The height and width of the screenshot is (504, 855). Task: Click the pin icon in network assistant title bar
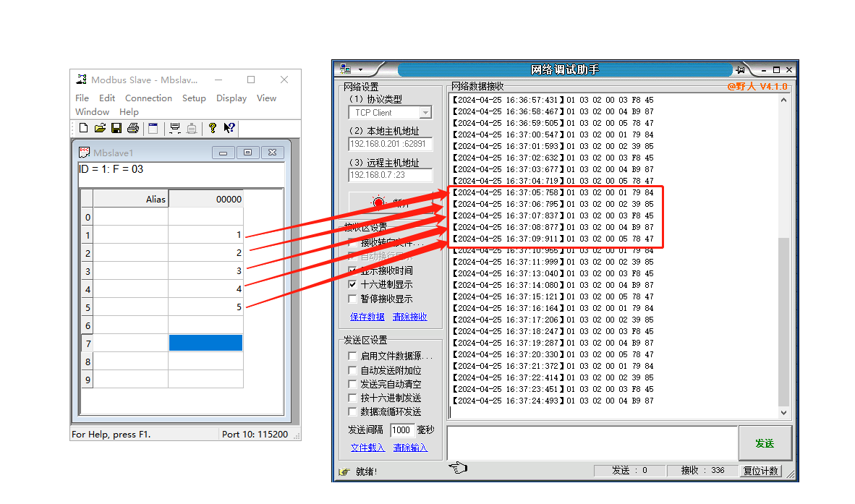(741, 69)
